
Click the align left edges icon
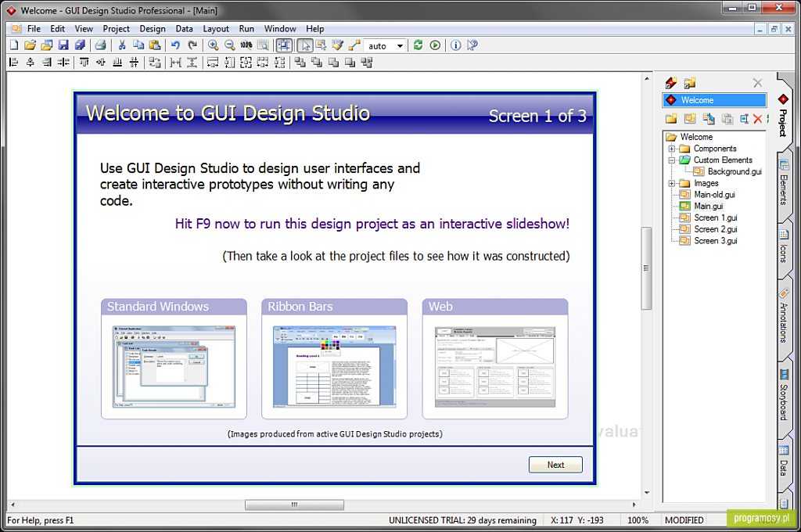[14, 63]
